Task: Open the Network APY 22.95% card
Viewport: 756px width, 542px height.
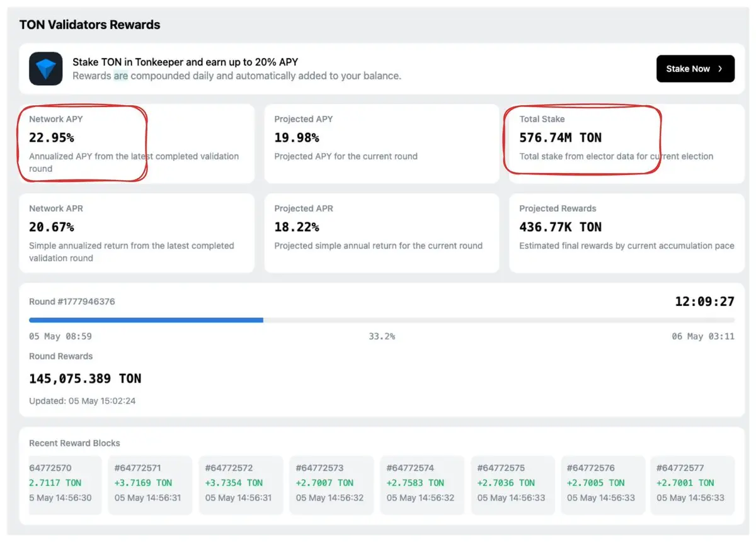Action: pos(137,144)
